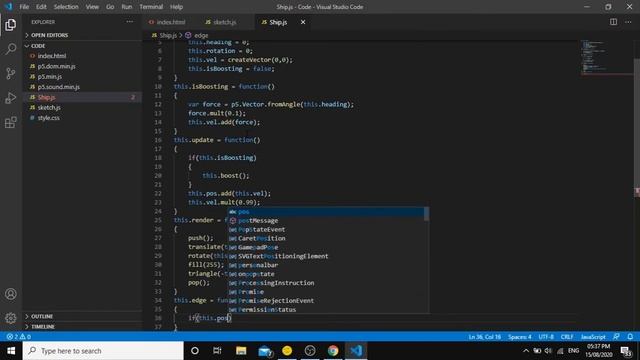
Task: Click the Split Editor icon
Action: [x=613, y=22]
